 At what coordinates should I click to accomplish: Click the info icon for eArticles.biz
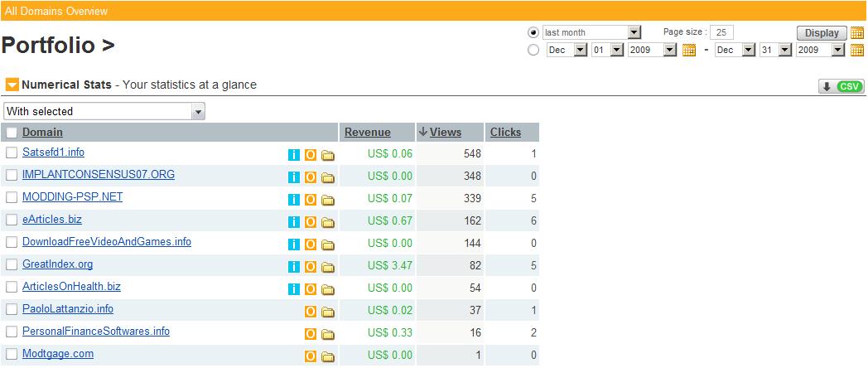pyautogui.click(x=293, y=221)
